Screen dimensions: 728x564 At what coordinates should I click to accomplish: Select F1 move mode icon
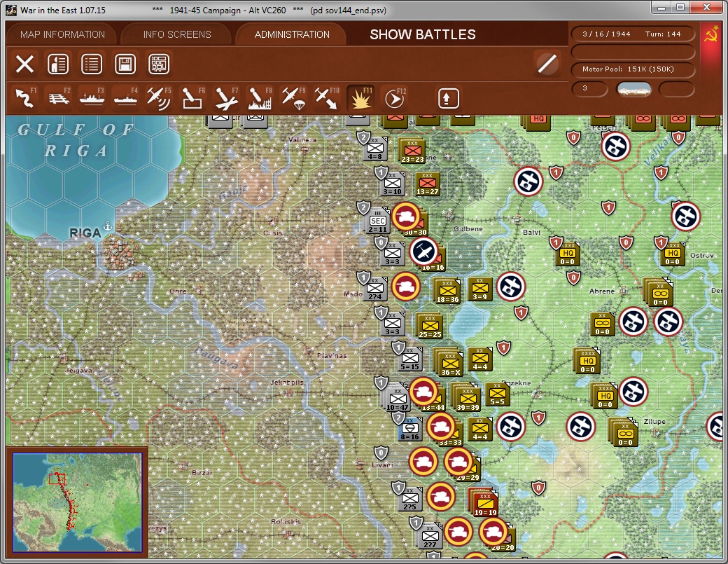pyautogui.click(x=25, y=99)
